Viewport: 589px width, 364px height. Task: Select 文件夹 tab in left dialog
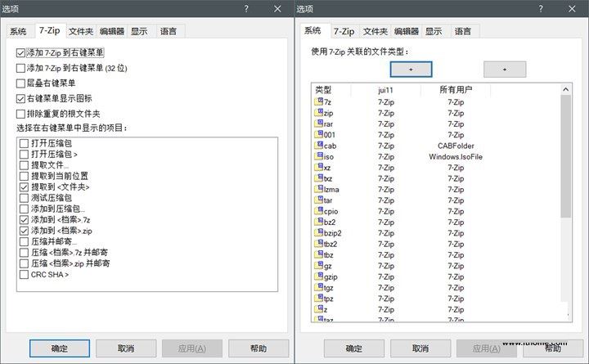pos(81,31)
